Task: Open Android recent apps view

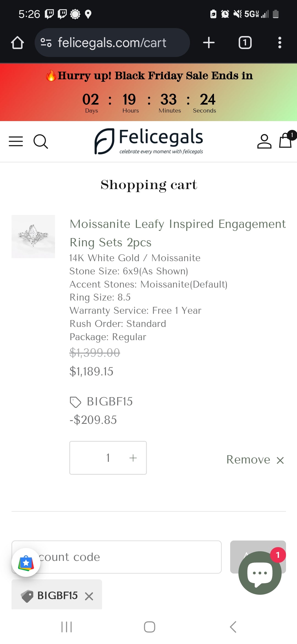Action: pyautogui.click(x=67, y=627)
